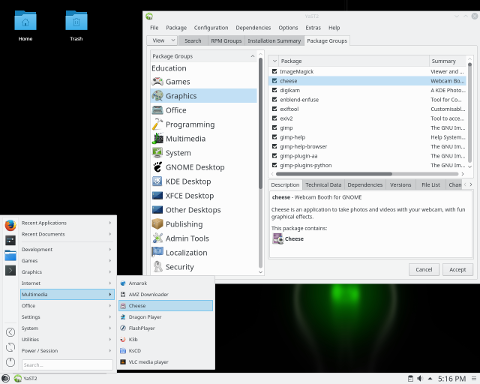480x384 pixels.
Task: Click the Cheese icon in description panel
Action: [x=278, y=239]
